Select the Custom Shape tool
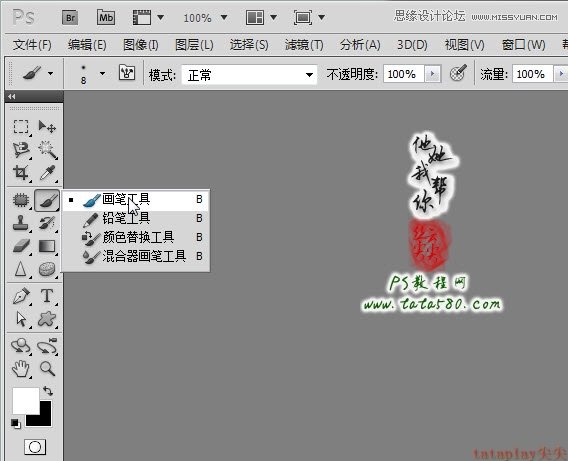The width and height of the screenshot is (568, 461). [x=47, y=319]
